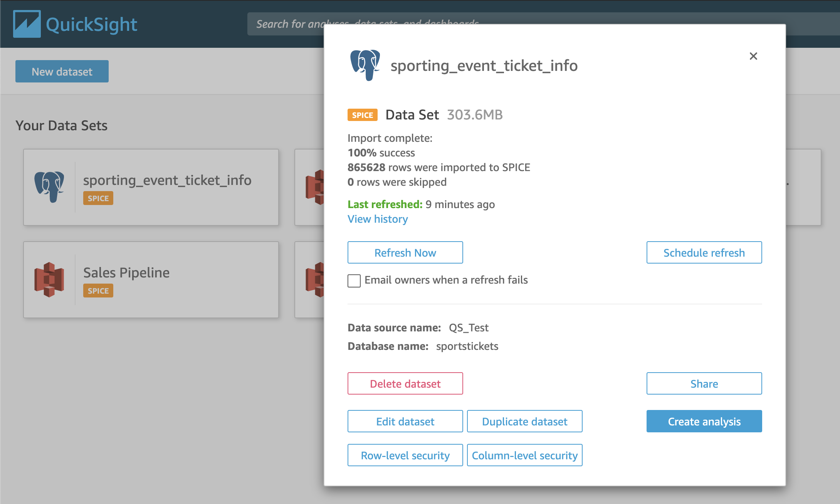Image resolution: width=840 pixels, height=504 pixels.
Task: Start Create analysis
Action: [704, 422]
